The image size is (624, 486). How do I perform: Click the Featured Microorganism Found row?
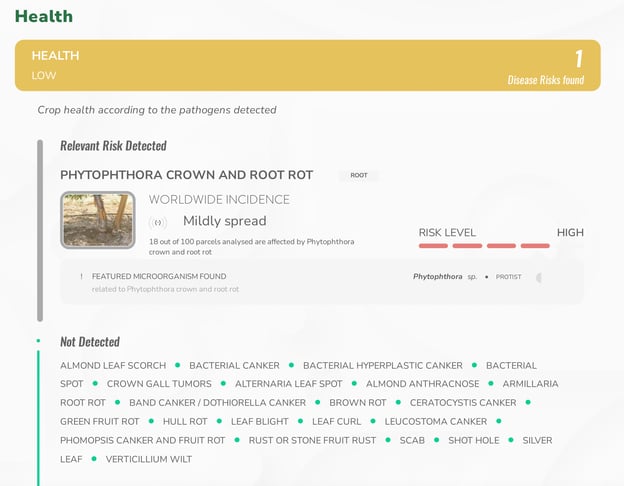pyautogui.click(x=322, y=282)
